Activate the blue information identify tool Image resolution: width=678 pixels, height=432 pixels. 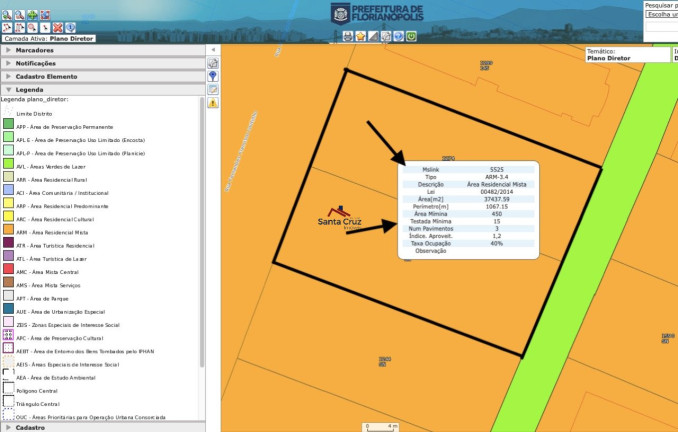click(x=70, y=28)
